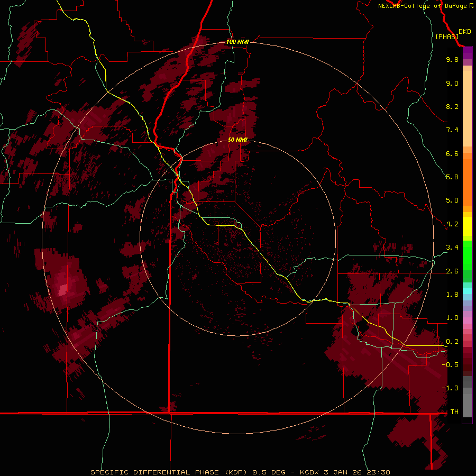Click the 100 NMI range ring label
Image resolution: width=476 pixels, height=476 pixels.
(237, 42)
